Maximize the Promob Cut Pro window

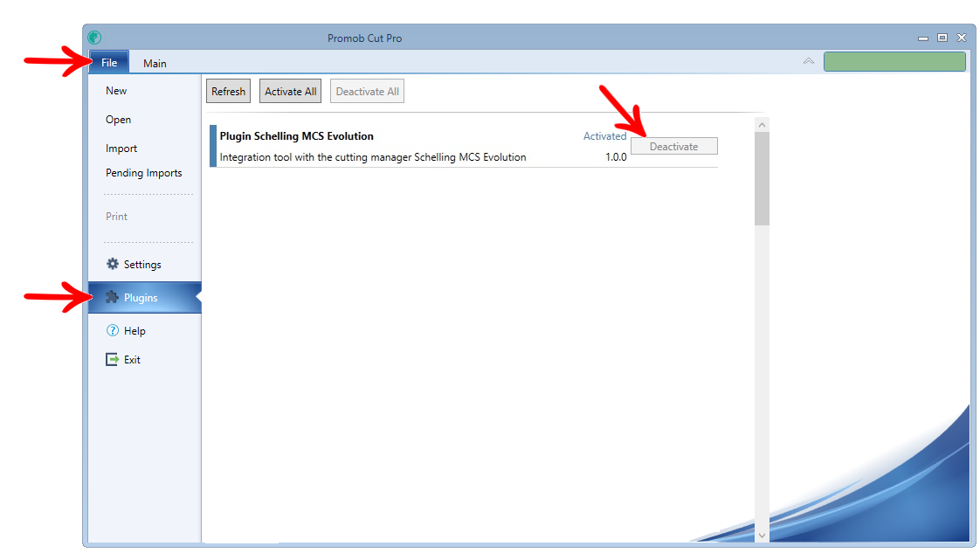tap(942, 38)
